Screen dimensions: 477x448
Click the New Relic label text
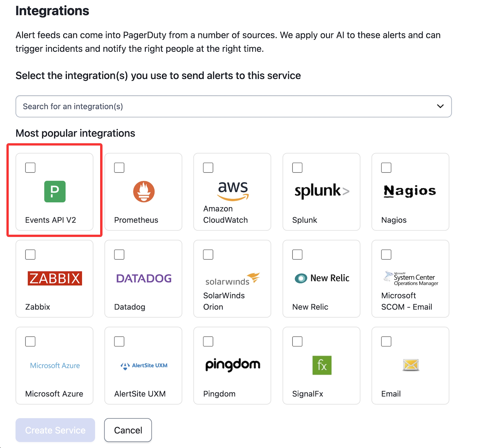310,307
